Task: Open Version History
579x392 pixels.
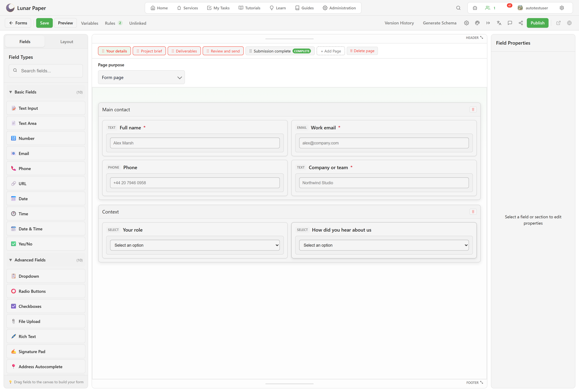Action: pyautogui.click(x=399, y=23)
